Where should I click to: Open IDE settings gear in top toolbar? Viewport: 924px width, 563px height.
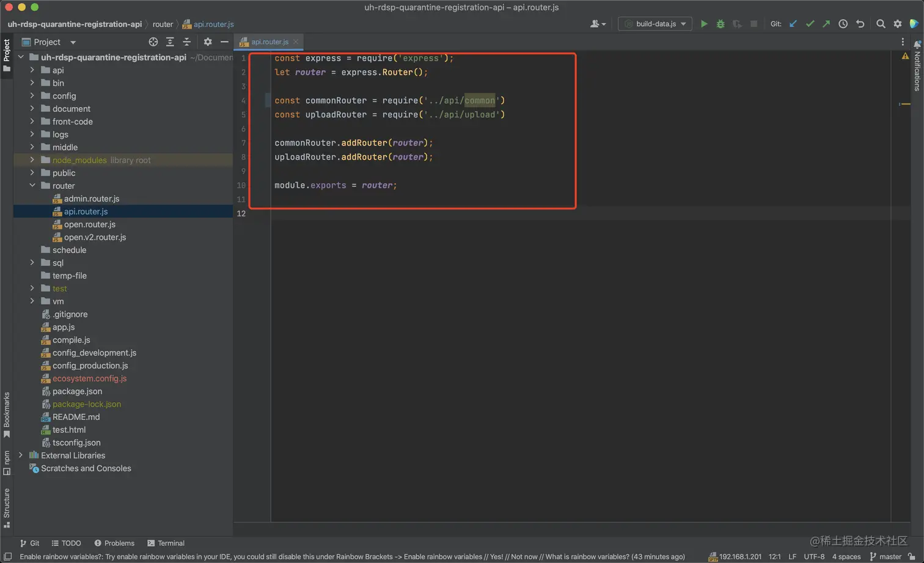click(x=897, y=24)
